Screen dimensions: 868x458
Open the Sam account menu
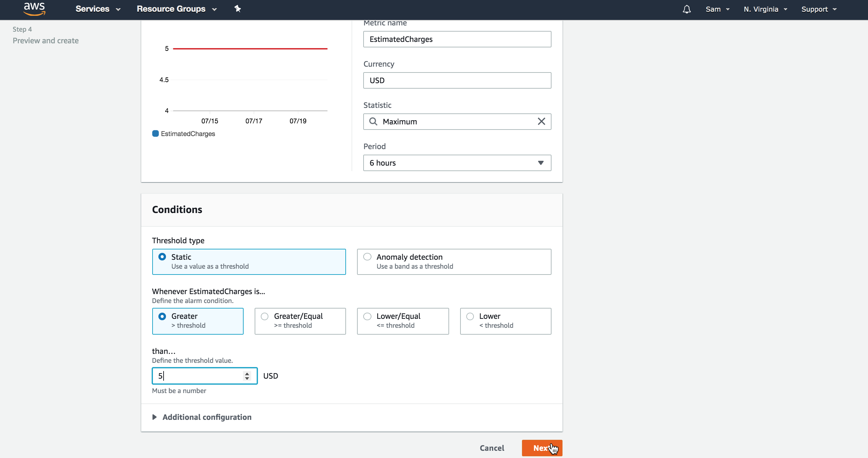(x=717, y=9)
